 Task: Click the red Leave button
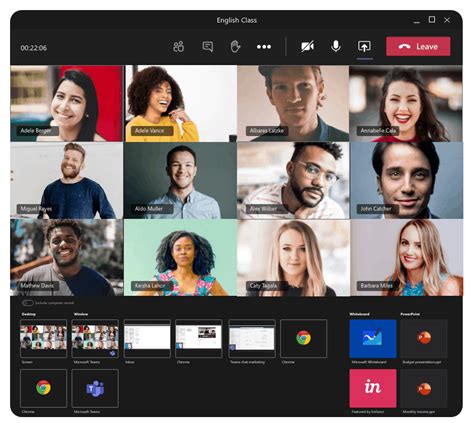click(418, 46)
